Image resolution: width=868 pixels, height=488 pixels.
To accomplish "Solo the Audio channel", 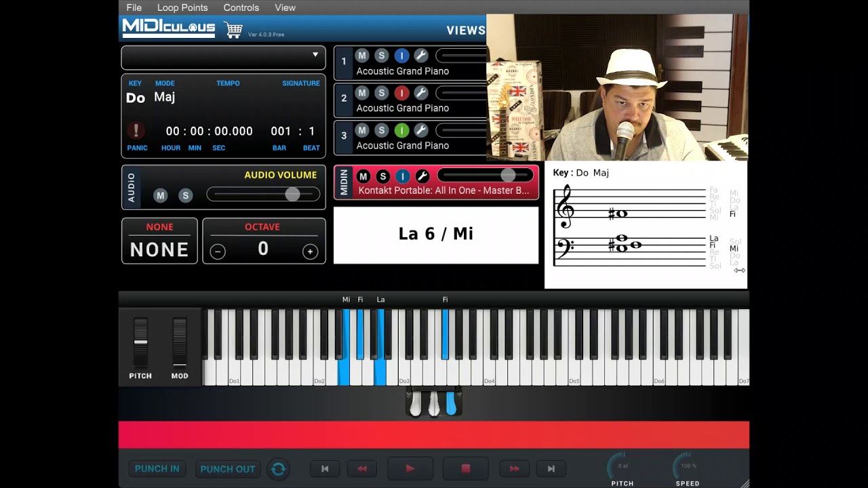I will click(185, 196).
